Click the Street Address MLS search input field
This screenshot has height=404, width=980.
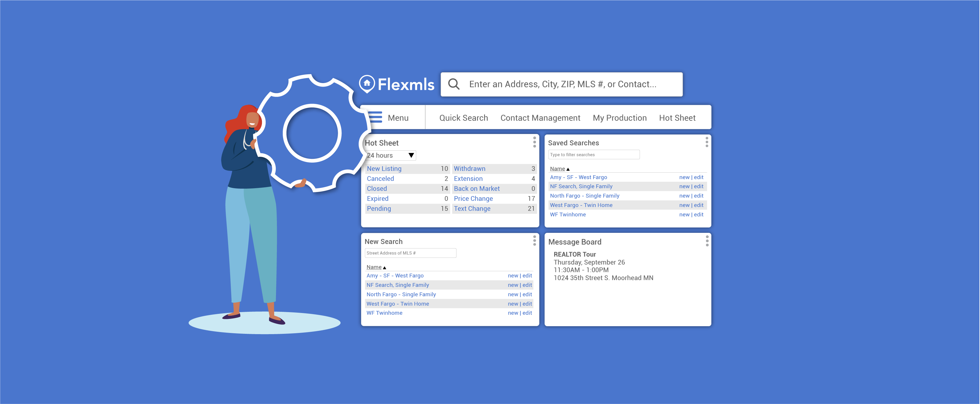pos(411,253)
